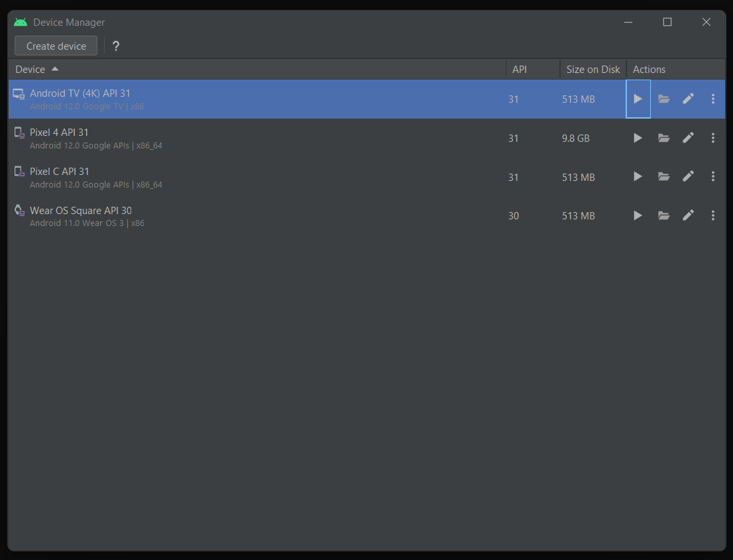733x560 pixels.
Task: Click the Actions column header
Action: tap(676, 69)
